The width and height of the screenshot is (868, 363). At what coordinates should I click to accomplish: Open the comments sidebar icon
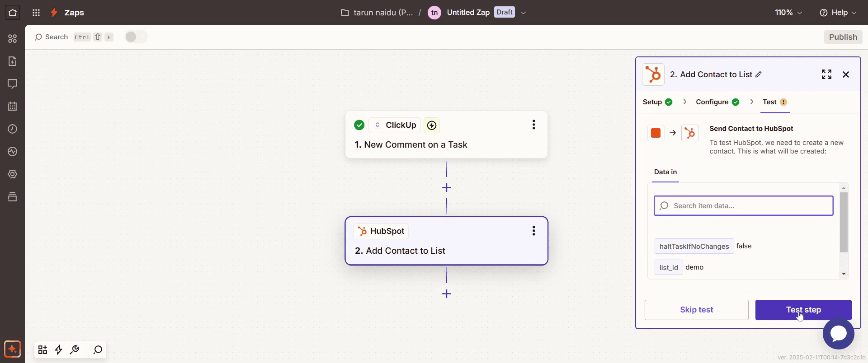13,84
